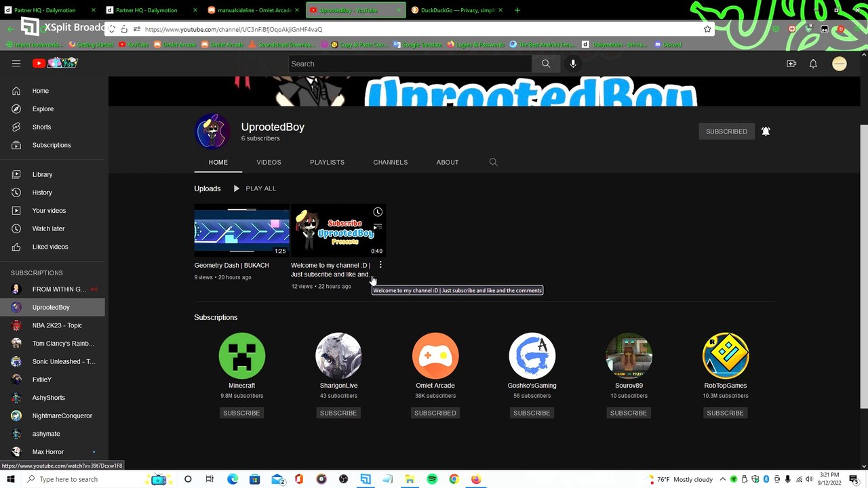The height and width of the screenshot is (488, 868).
Task: Open NightmareConqueror subscription in sidebar
Action: [x=52, y=416]
